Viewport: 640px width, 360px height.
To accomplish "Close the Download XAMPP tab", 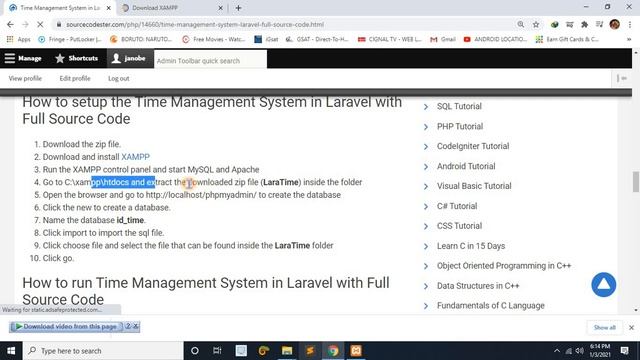I will [220, 8].
